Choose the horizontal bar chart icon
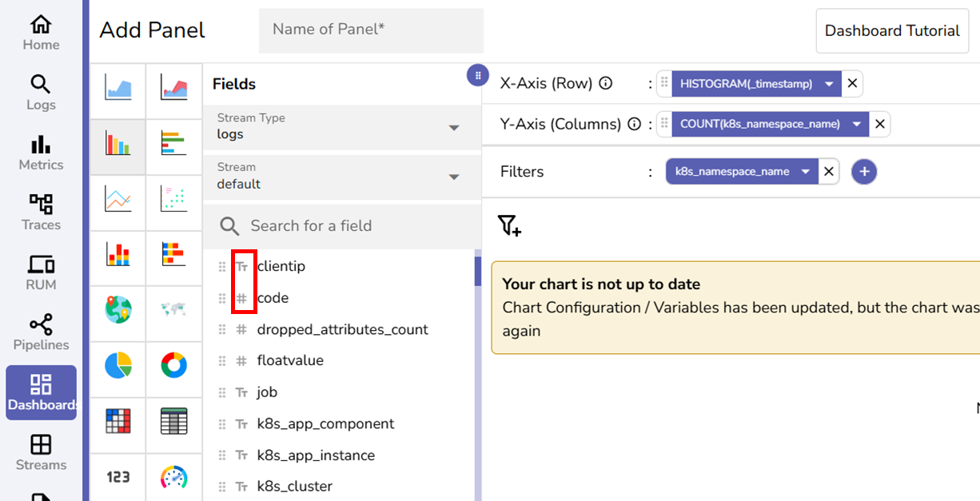 (173, 144)
